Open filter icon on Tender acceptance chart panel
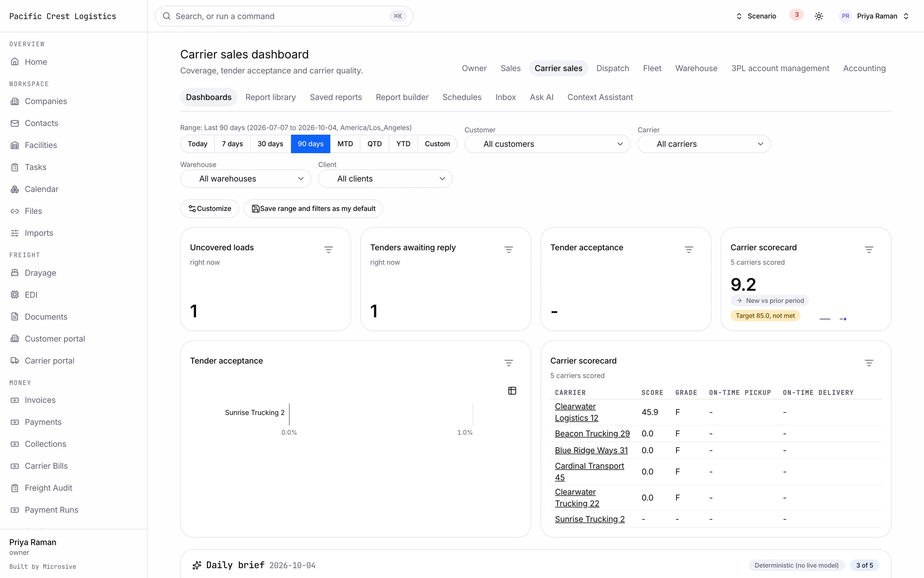Image resolution: width=924 pixels, height=578 pixels. coord(508,363)
